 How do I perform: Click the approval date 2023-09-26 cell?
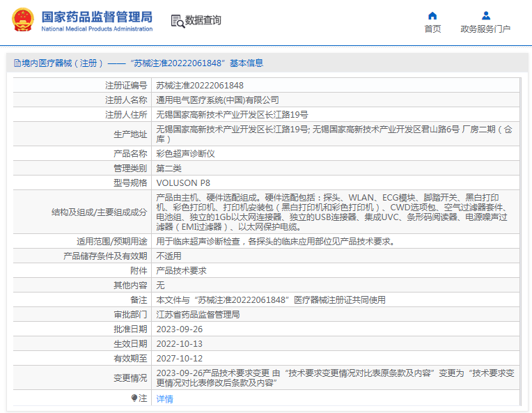(x=180, y=329)
